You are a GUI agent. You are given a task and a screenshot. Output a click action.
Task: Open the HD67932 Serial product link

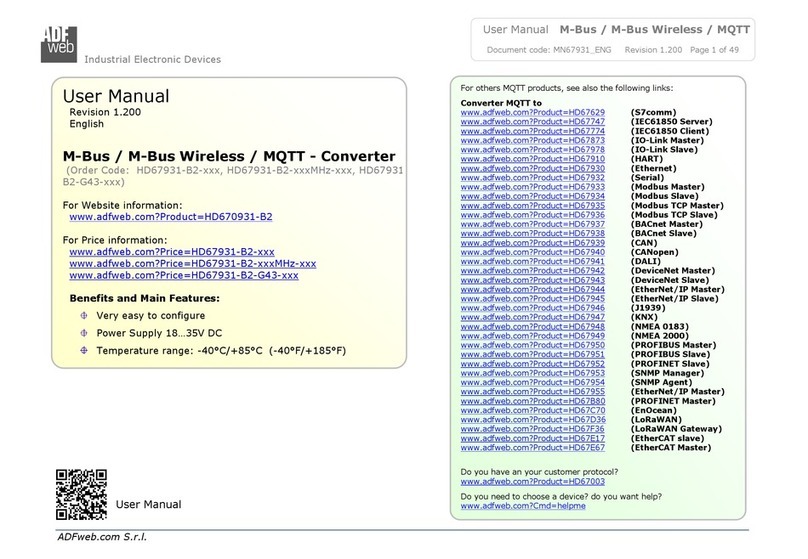(x=533, y=177)
